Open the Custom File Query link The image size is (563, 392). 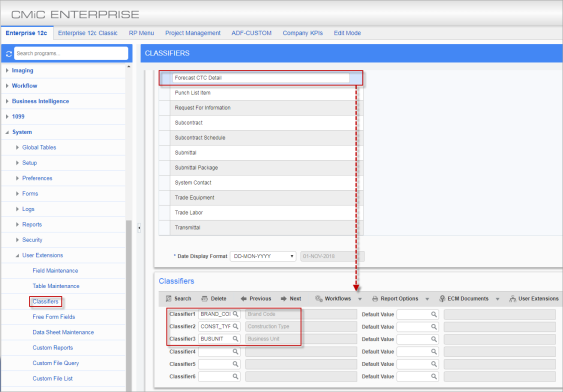tap(56, 363)
